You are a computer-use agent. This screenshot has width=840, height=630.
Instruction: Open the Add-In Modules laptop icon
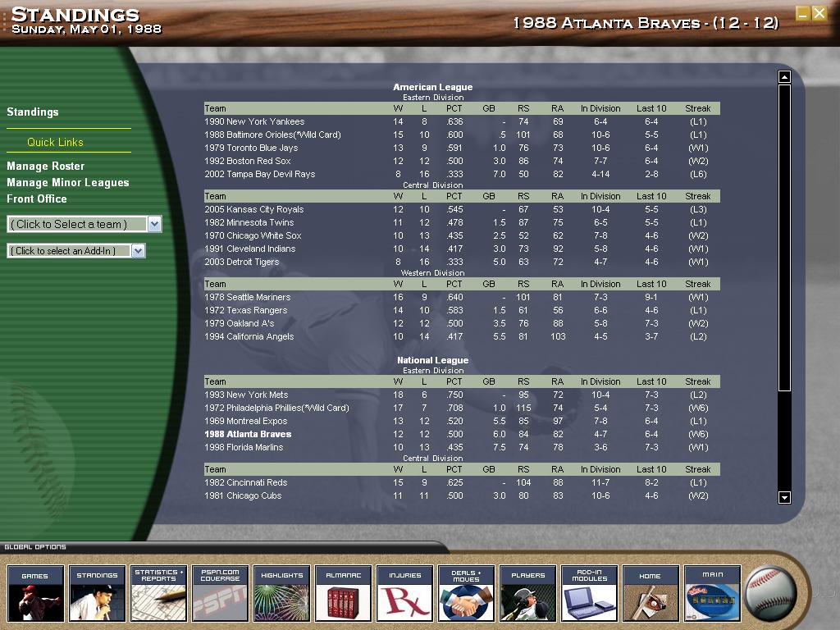point(589,593)
